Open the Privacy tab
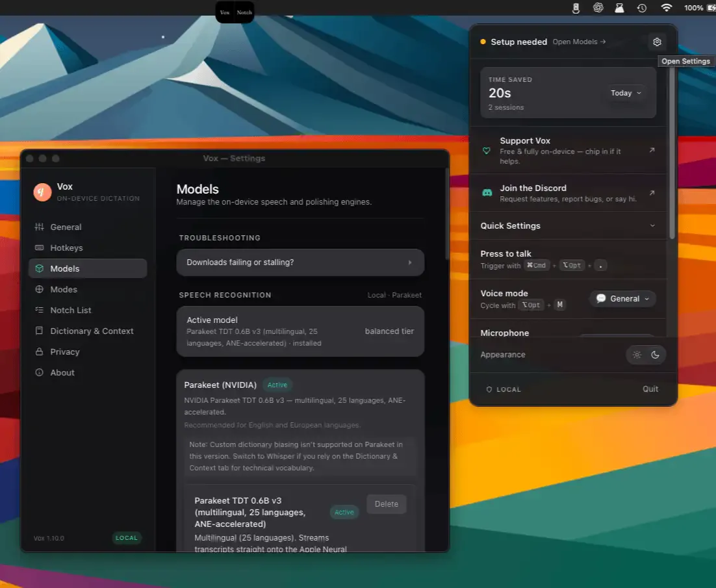Viewport: 716px width, 588px height. [x=88, y=352]
